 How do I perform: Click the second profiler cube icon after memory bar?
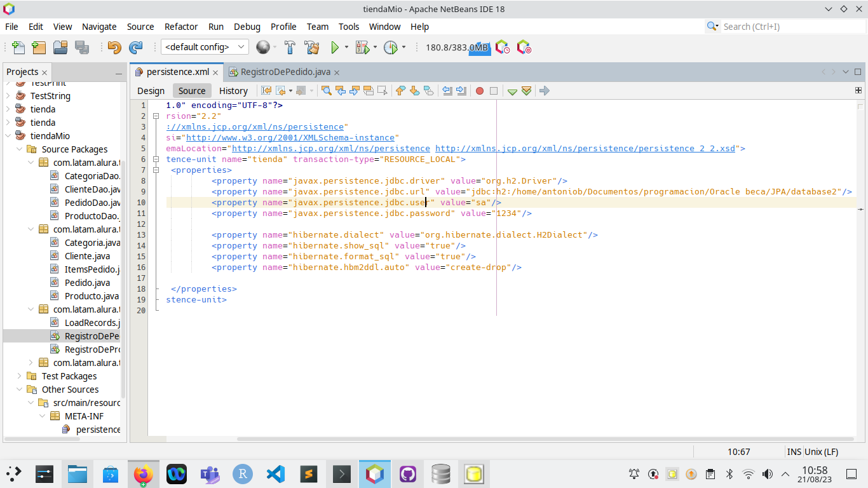tap(524, 47)
